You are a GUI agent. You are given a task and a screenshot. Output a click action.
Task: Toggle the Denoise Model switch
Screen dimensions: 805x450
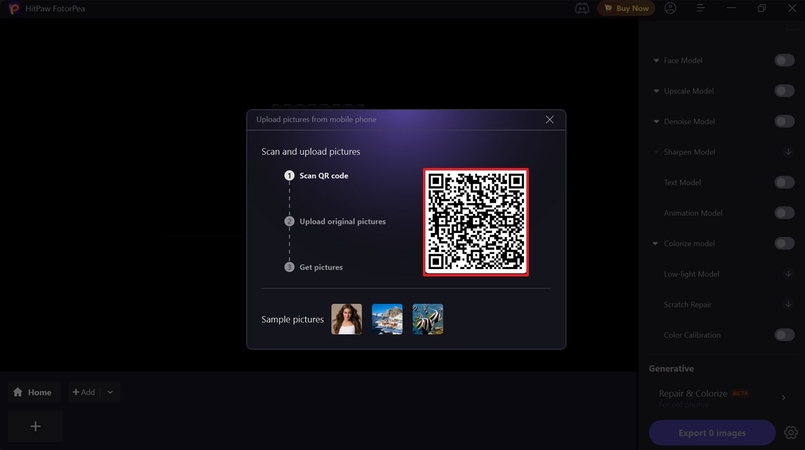click(784, 122)
